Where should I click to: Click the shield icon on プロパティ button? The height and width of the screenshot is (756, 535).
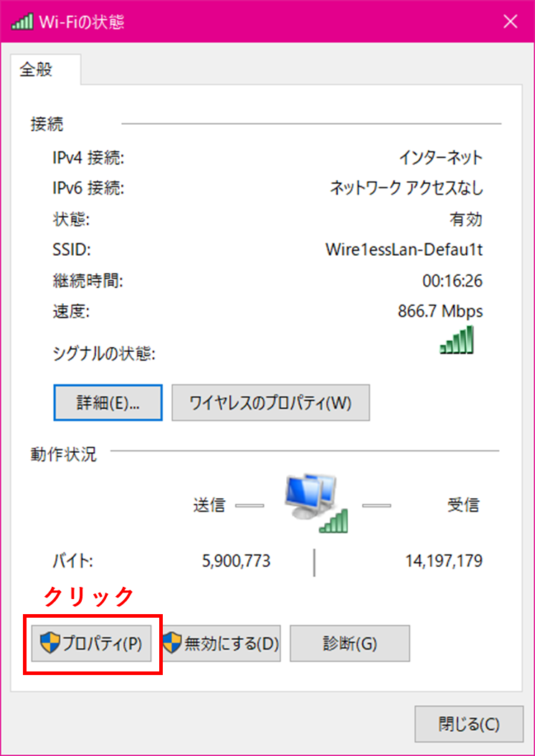coord(49,643)
